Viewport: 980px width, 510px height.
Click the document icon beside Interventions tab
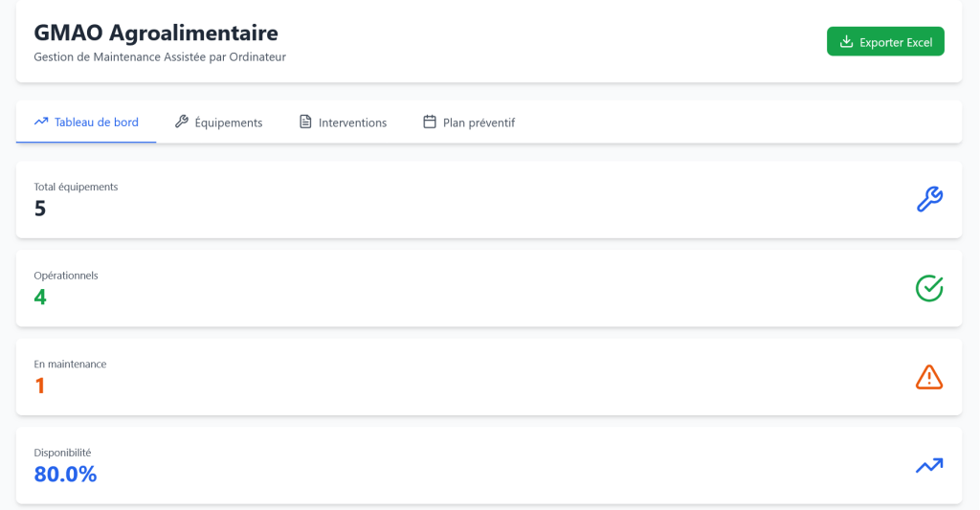(x=305, y=122)
